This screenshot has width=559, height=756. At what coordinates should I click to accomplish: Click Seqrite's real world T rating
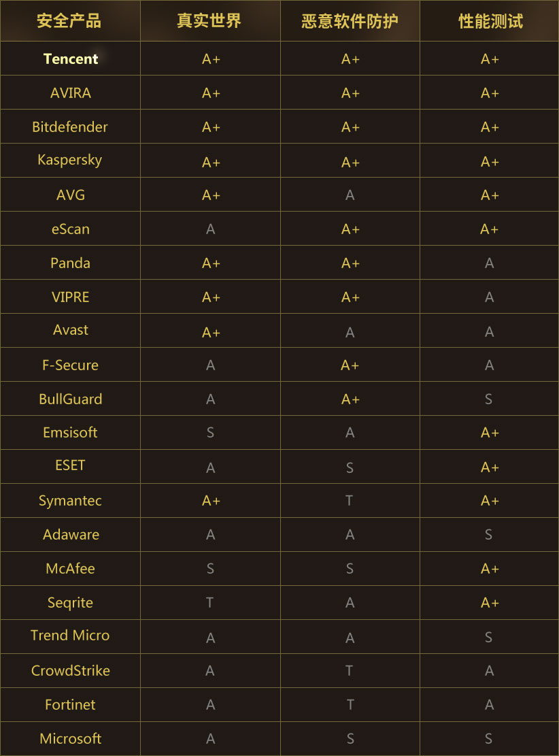pyautogui.click(x=209, y=602)
